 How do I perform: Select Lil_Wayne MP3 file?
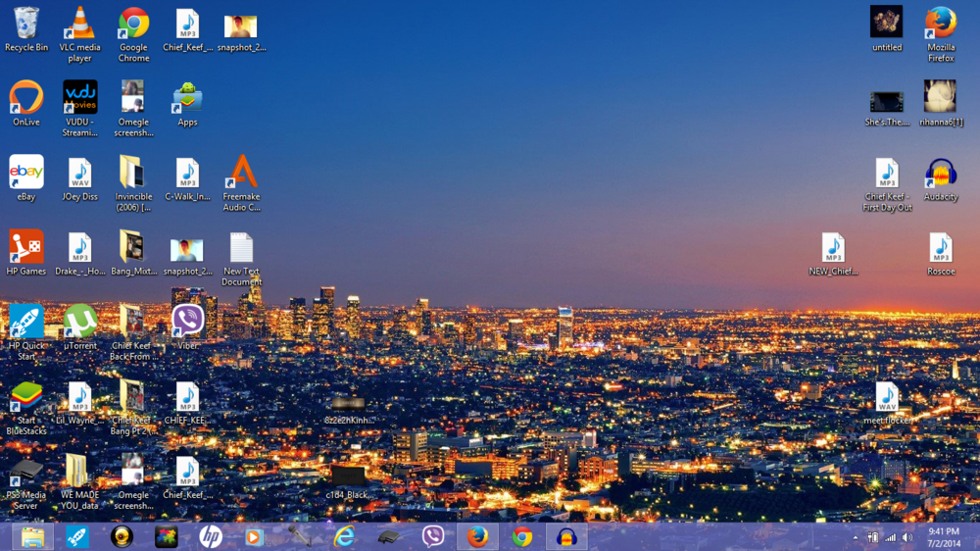pos(80,403)
